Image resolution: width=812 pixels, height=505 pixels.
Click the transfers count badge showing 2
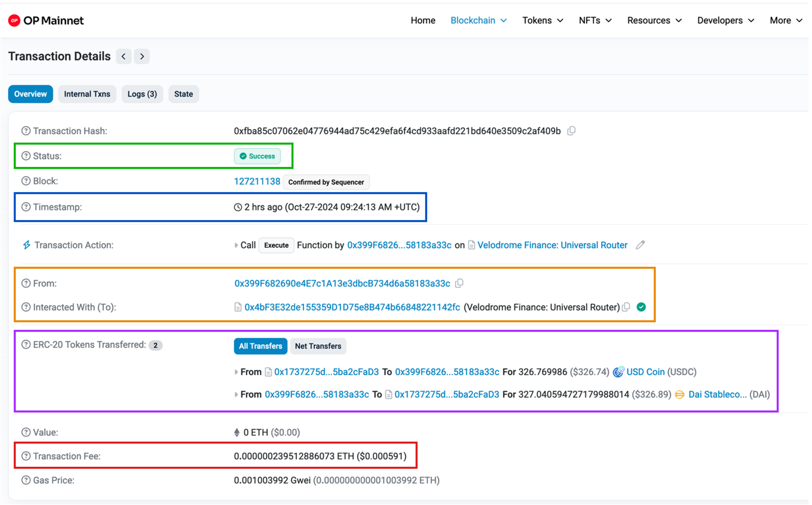[155, 345]
